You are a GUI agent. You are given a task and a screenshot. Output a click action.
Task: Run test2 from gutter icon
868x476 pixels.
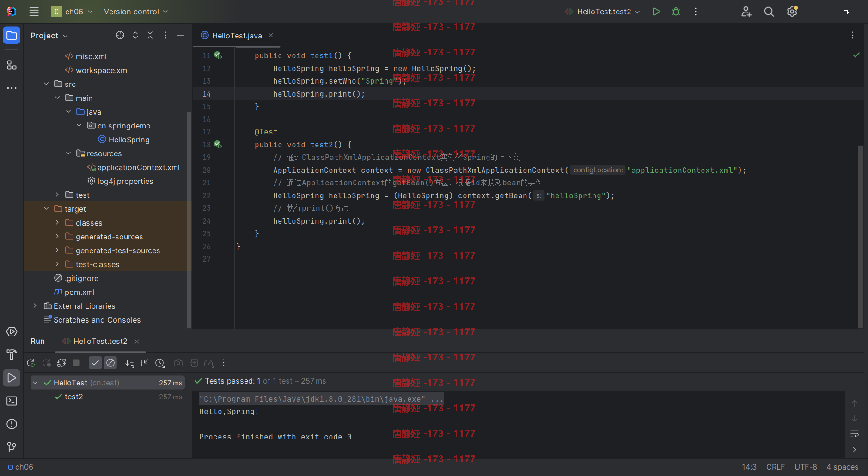pyautogui.click(x=218, y=145)
